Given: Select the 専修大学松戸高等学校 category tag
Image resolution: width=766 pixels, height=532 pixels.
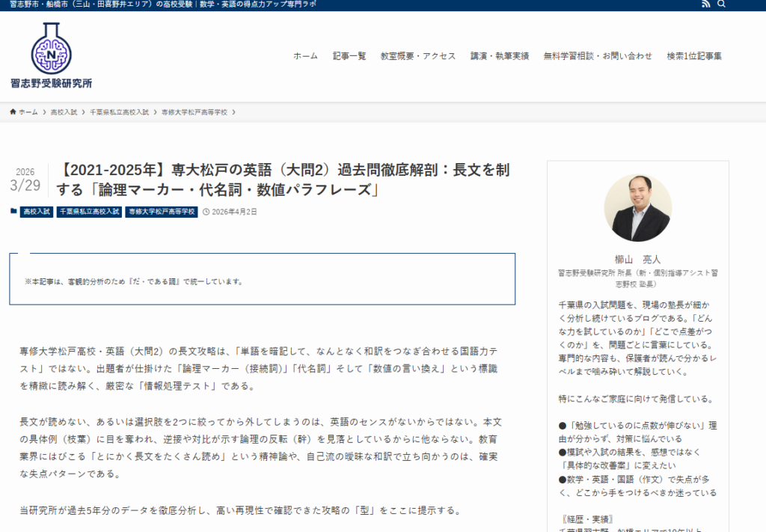Looking at the screenshot, I should point(162,212).
